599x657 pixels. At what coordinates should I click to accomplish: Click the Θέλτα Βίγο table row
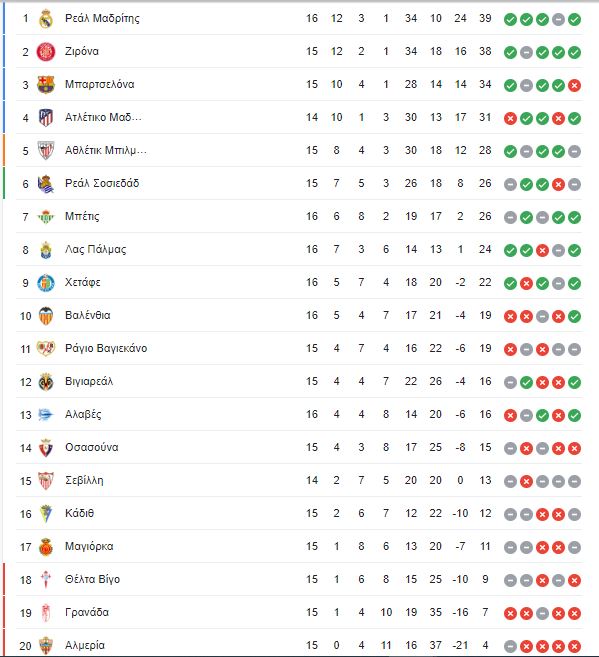299,579
